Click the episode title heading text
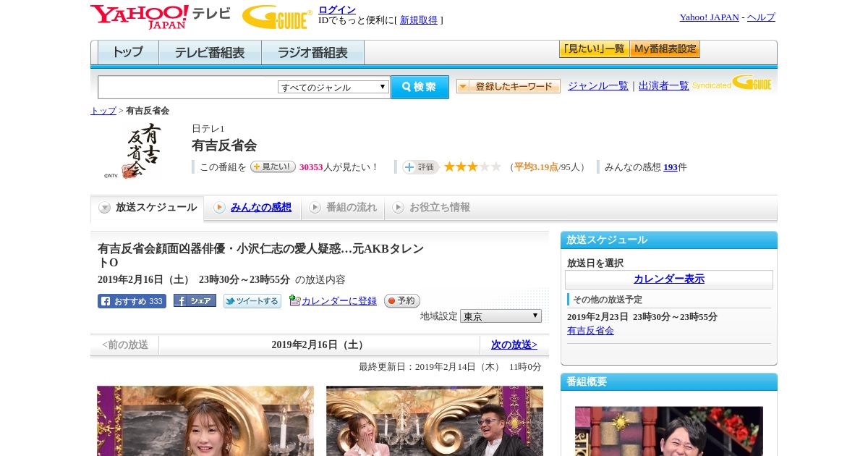The height and width of the screenshot is (456, 868). [260, 256]
